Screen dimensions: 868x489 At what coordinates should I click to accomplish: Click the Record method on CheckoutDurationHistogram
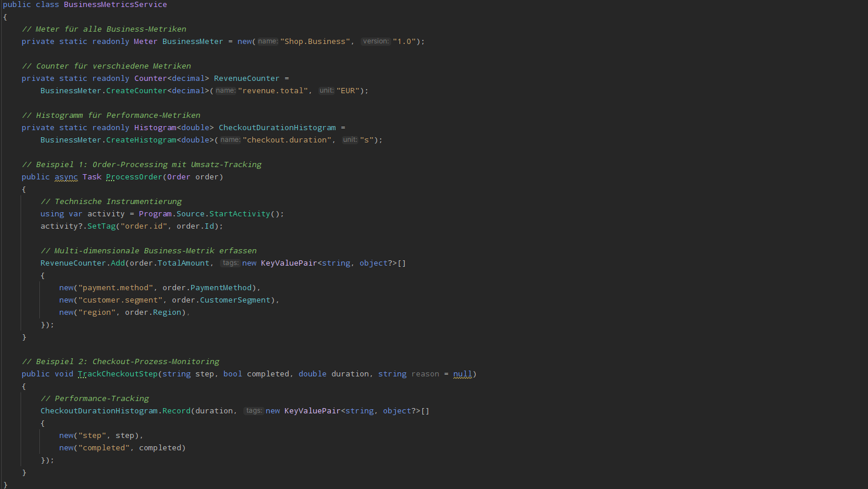point(176,411)
